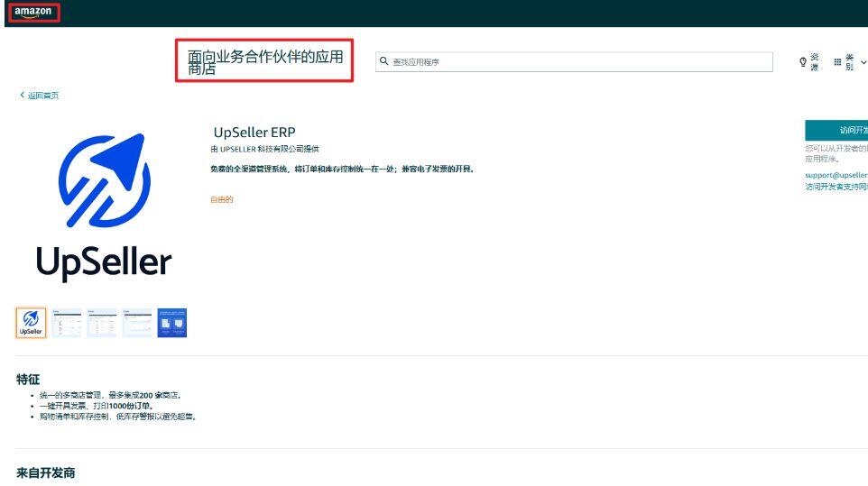
Task: Click the UpSeller ERP title
Action: [254, 133]
